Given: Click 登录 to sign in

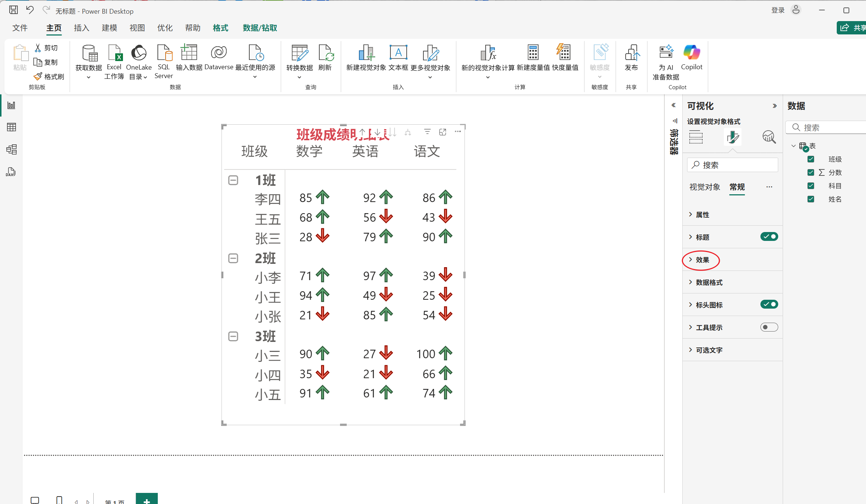Looking at the screenshot, I should pyautogui.click(x=777, y=10).
